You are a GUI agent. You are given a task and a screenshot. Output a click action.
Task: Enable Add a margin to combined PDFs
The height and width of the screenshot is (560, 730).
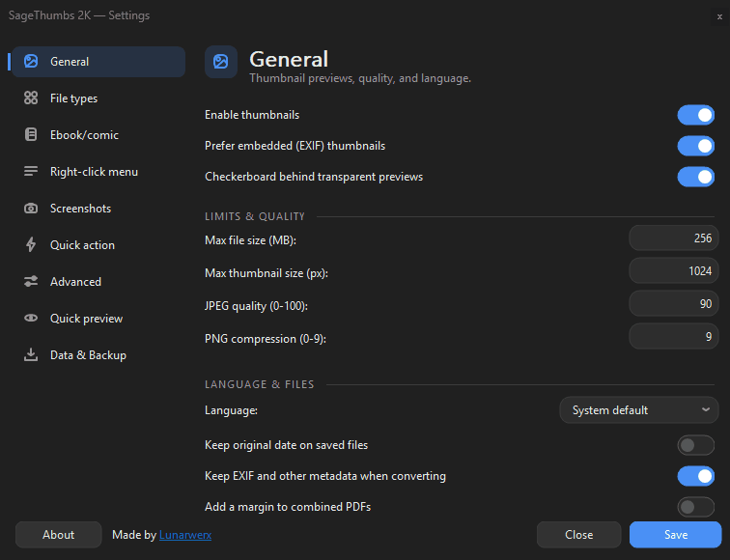tap(695, 507)
